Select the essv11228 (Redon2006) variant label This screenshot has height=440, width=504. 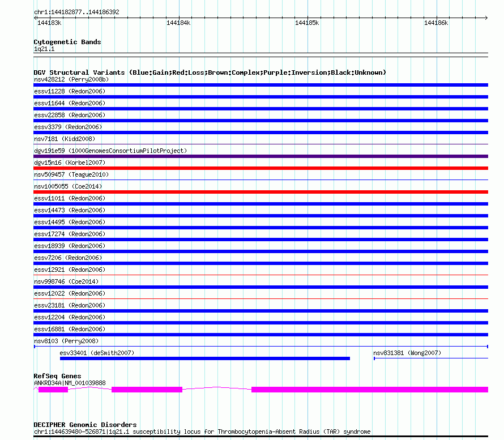click(70, 91)
